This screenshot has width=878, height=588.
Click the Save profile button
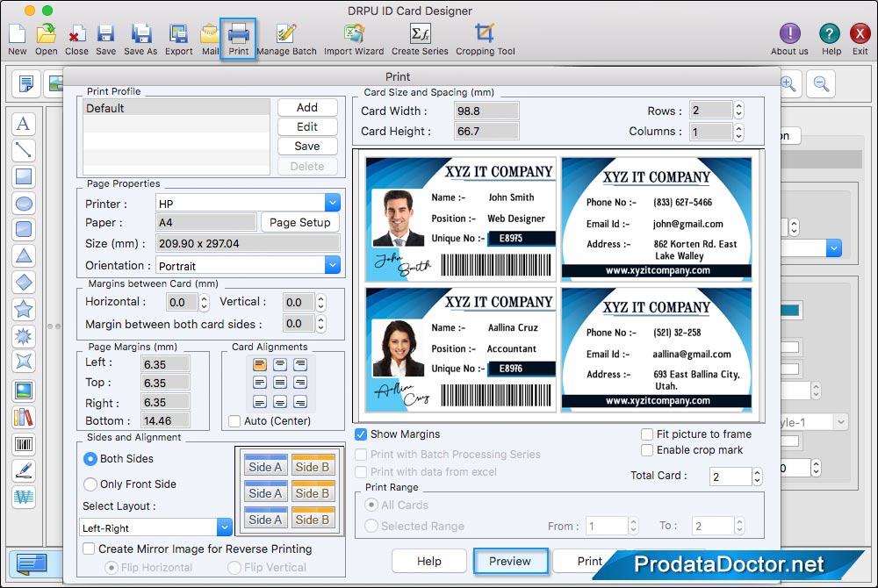(x=306, y=146)
